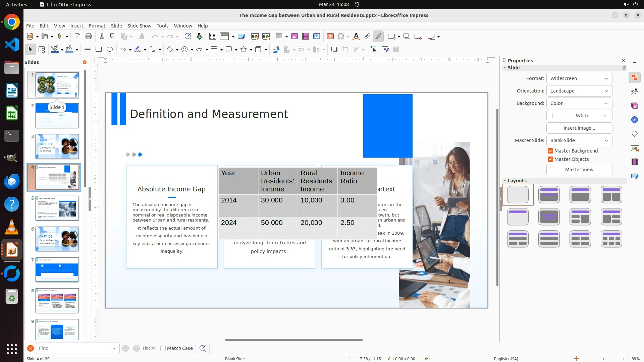The width and height of the screenshot is (644, 362).
Task: Click the Insert Table toolbar icon
Action: pyautogui.click(x=279, y=37)
